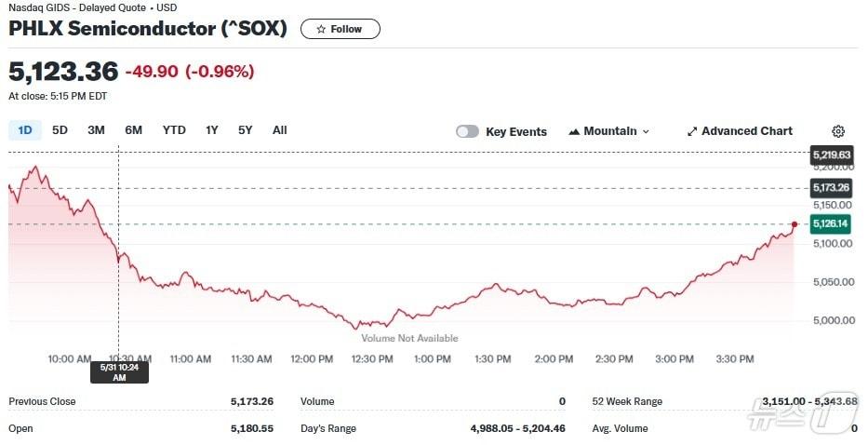Click the star icon in Follow button
868x445 pixels.
(321, 29)
